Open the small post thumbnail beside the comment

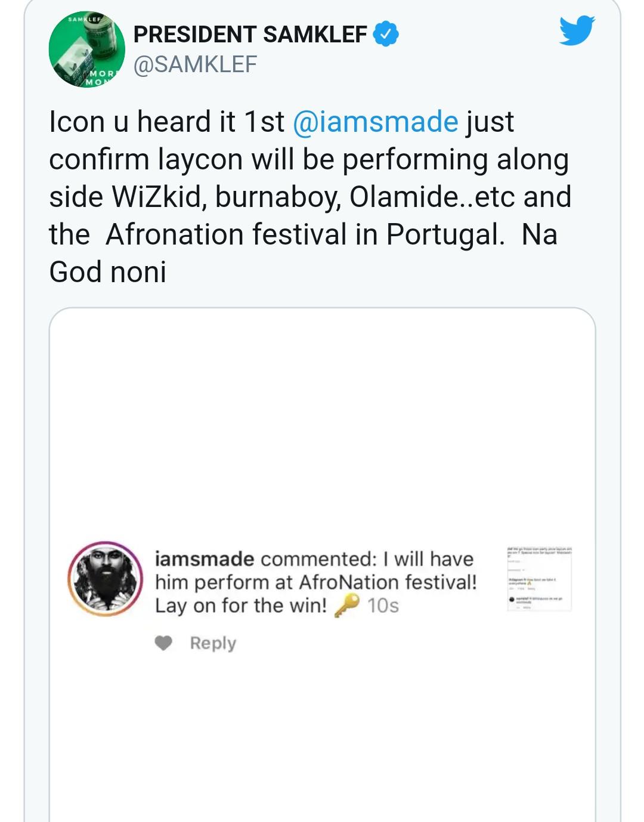pyautogui.click(x=539, y=578)
